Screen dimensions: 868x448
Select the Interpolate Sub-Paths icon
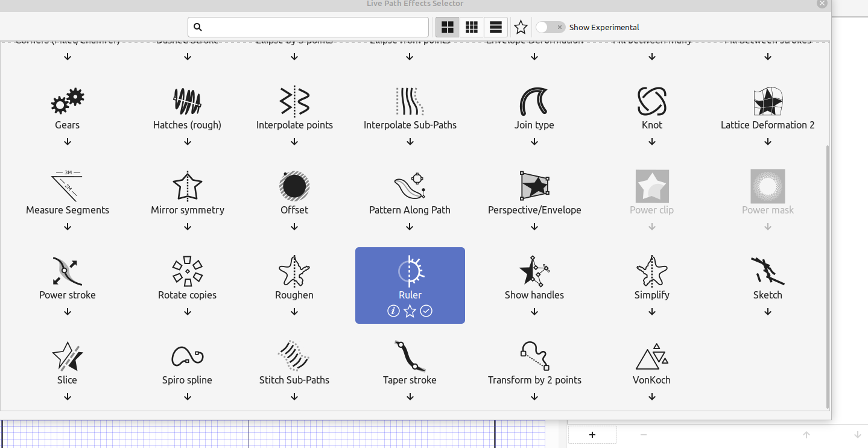(x=410, y=101)
